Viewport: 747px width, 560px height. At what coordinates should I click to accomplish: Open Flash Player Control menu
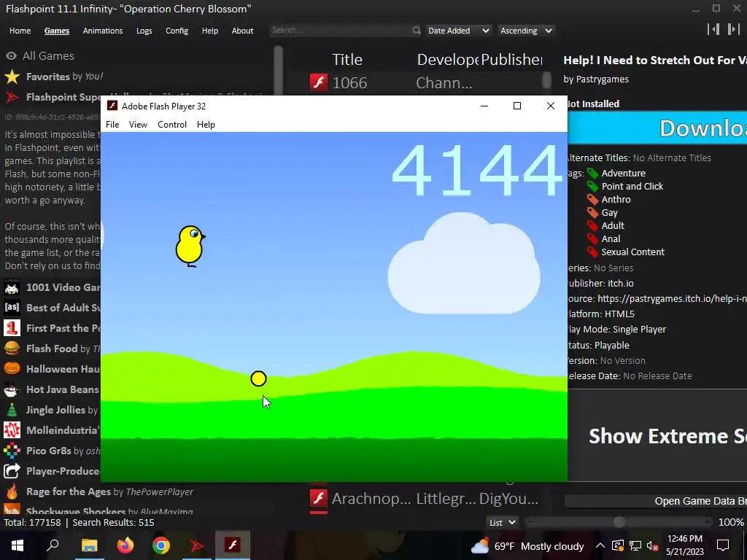pyautogui.click(x=172, y=124)
